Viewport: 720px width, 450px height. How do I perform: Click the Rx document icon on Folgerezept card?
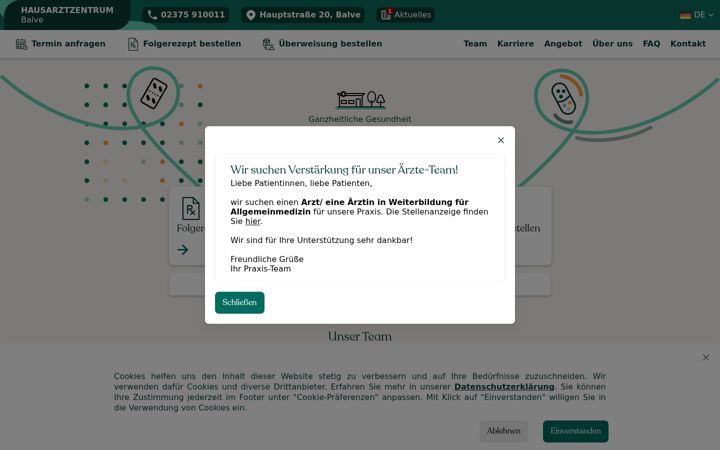pyautogui.click(x=191, y=208)
